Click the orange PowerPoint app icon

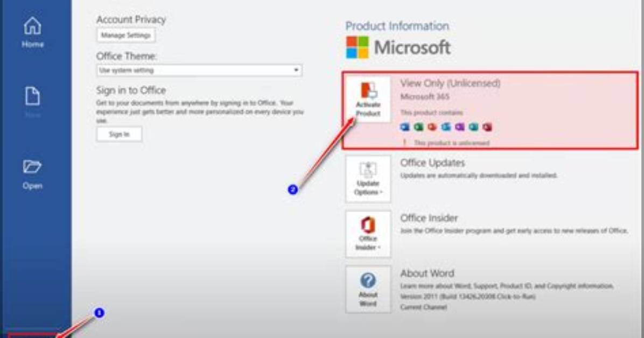432,127
